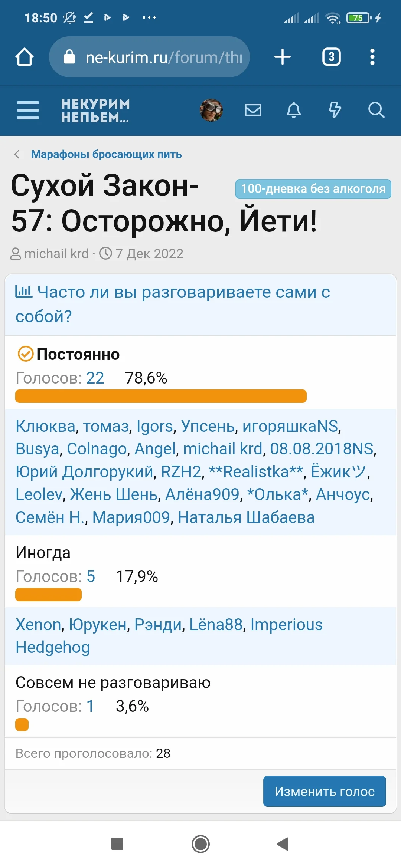
Task: Open browser options via three-dot menu
Action: [x=372, y=57]
